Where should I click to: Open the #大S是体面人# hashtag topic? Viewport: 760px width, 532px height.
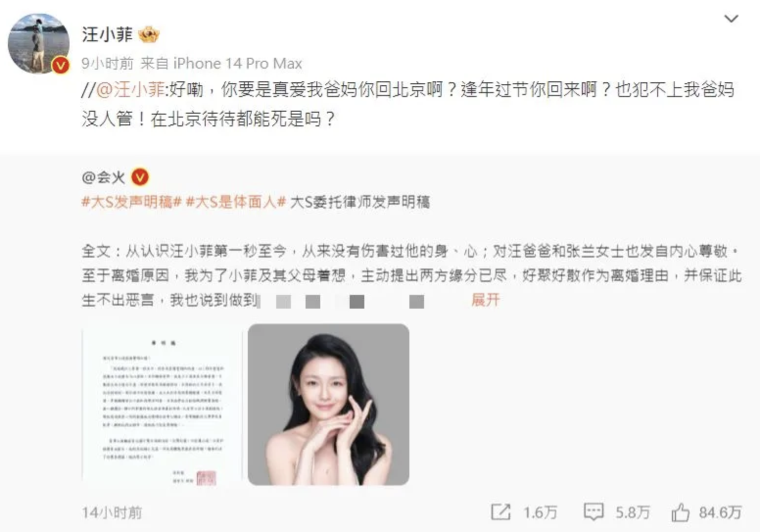click(236, 202)
